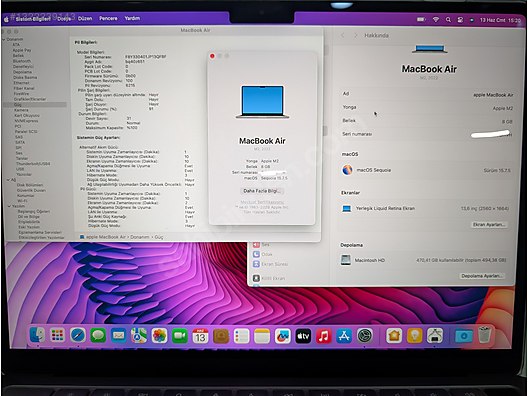Viewport: 528px width, 396px height.
Task: Start FaceTime from the Dock
Action: (x=180, y=335)
